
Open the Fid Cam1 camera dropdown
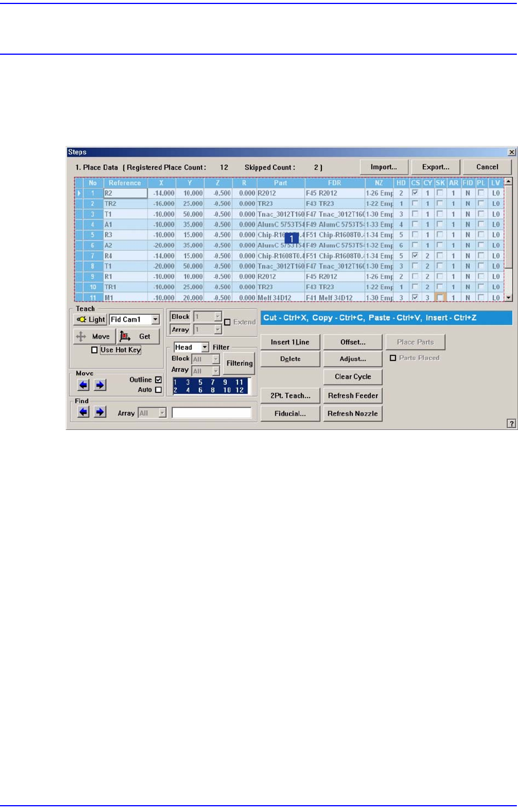(x=155, y=320)
